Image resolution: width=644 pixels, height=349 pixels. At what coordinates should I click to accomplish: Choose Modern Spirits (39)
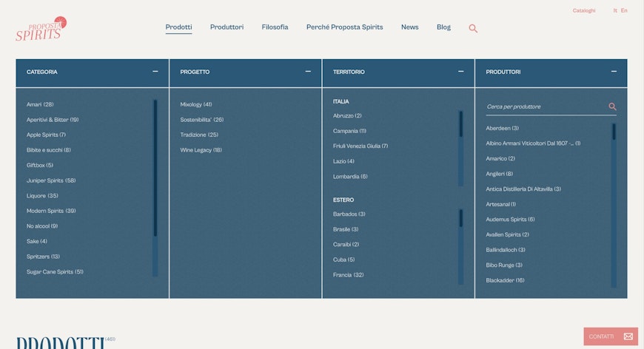(51, 211)
